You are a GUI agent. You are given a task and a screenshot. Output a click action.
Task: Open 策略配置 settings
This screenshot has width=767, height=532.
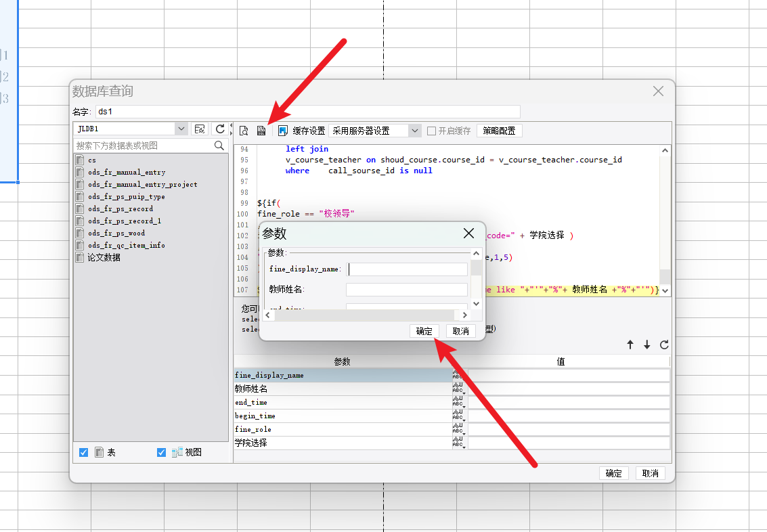point(500,131)
